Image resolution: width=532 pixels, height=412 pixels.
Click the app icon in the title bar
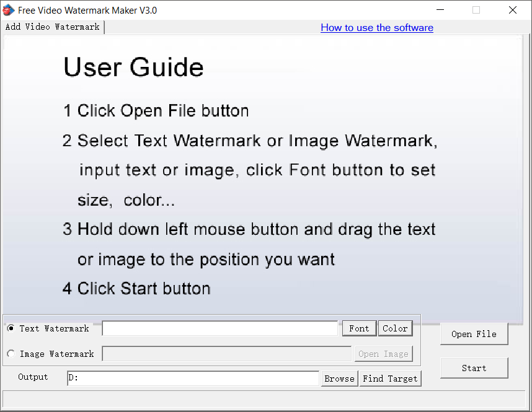[x=9, y=10]
